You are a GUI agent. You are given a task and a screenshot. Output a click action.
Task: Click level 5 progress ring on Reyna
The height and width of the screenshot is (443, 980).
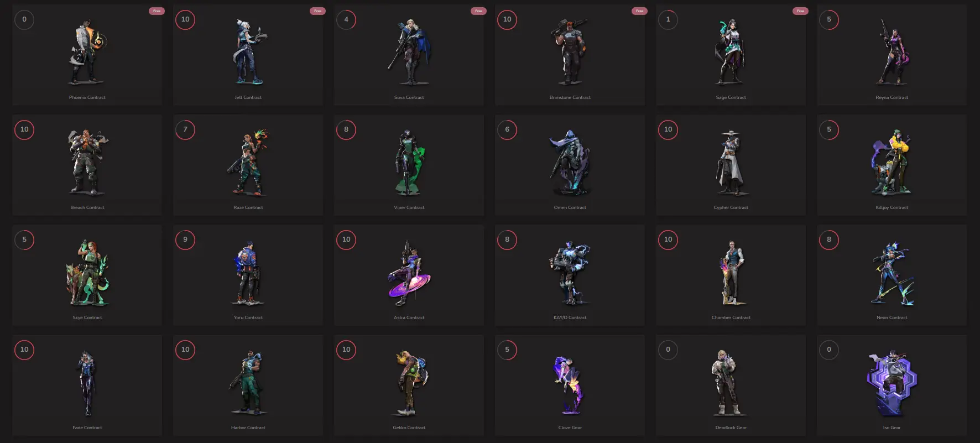(829, 19)
